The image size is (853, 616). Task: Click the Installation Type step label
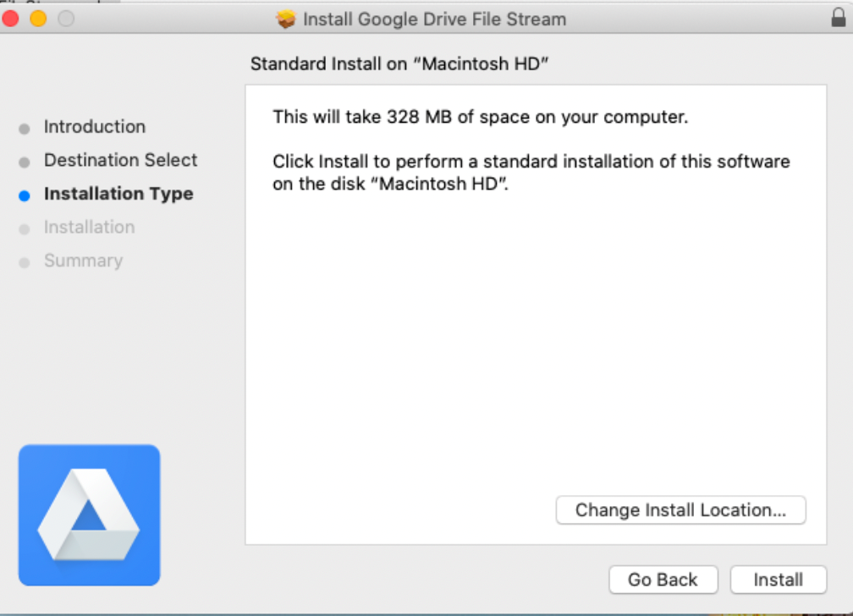pyautogui.click(x=118, y=194)
